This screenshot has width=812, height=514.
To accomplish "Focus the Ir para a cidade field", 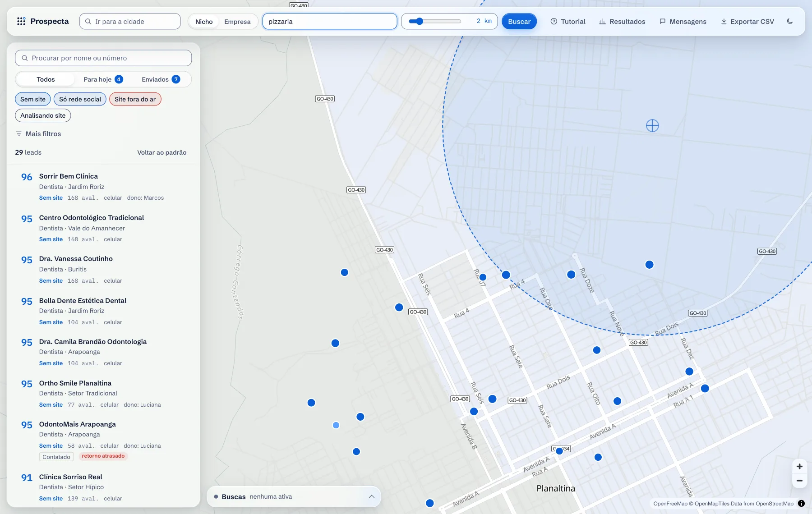I will 130,21.
